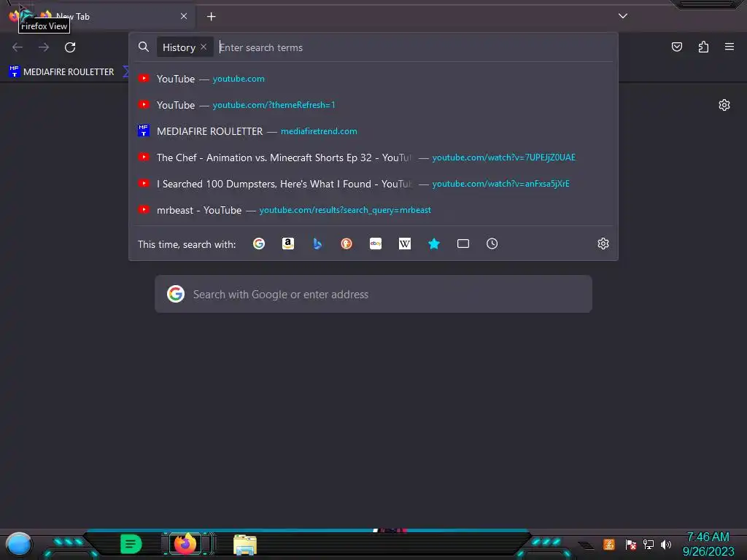Search in History with the clock icon

click(x=492, y=244)
